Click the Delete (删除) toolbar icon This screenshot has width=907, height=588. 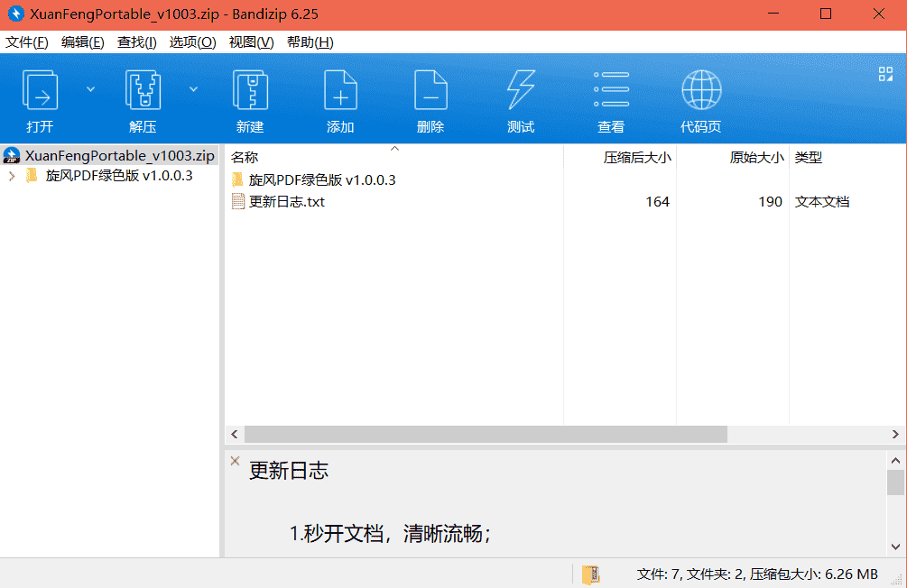[x=430, y=90]
